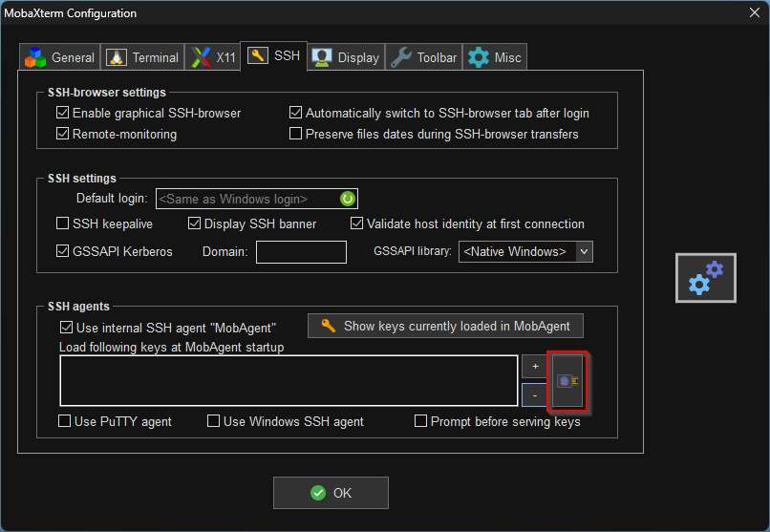Click Show keys currently loaded in MobAgent
The width and height of the screenshot is (770, 532).
pyautogui.click(x=445, y=326)
